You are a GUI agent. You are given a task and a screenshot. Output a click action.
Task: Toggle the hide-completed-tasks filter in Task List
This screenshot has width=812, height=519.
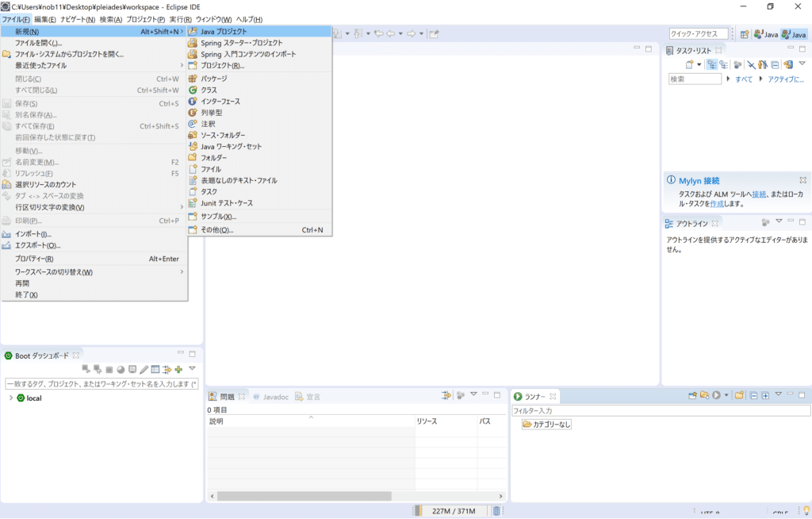(752, 64)
